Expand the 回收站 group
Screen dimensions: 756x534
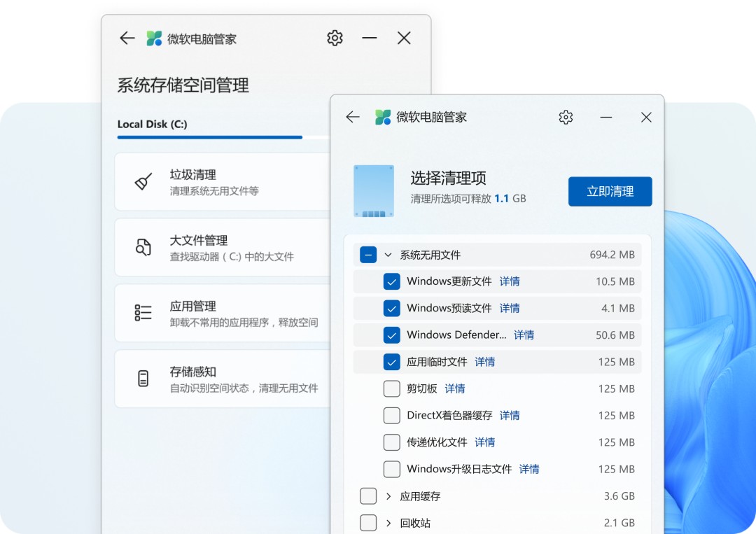pyautogui.click(x=388, y=523)
